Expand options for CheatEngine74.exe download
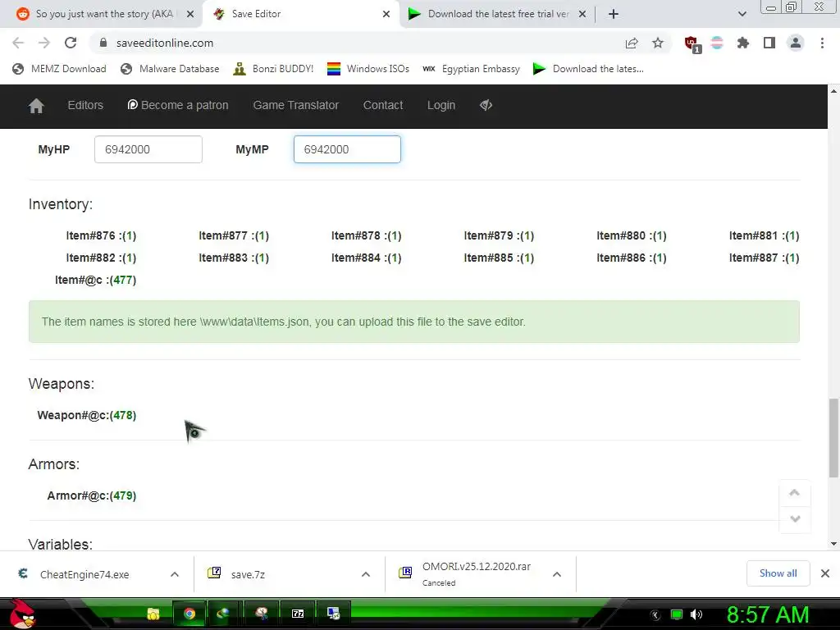The height and width of the screenshot is (630, 840). click(x=175, y=574)
